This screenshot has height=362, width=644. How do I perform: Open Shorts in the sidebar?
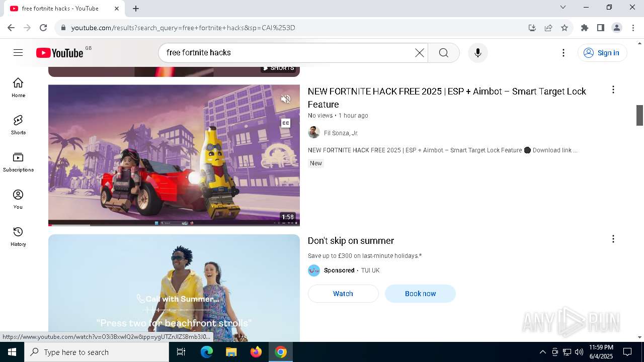coord(18,125)
